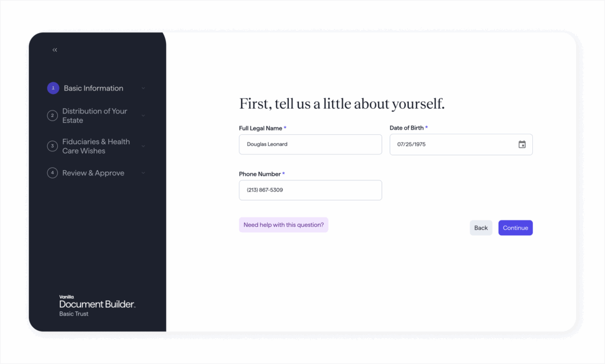Viewport: 605px width, 364px height.
Task: Open the Fiduciaries & Health Care Wishes label
Action: (x=96, y=146)
